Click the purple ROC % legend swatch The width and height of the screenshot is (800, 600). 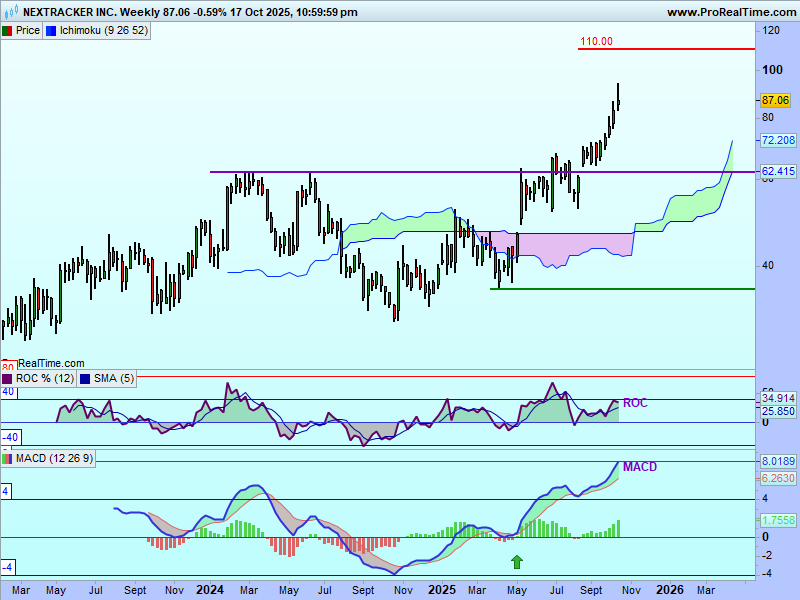click(x=8, y=378)
